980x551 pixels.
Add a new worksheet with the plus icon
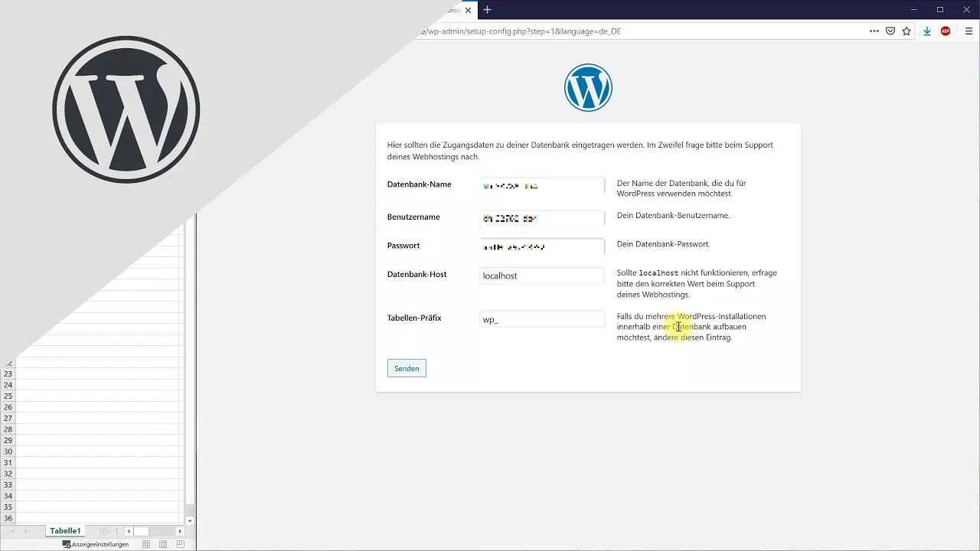point(103,530)
